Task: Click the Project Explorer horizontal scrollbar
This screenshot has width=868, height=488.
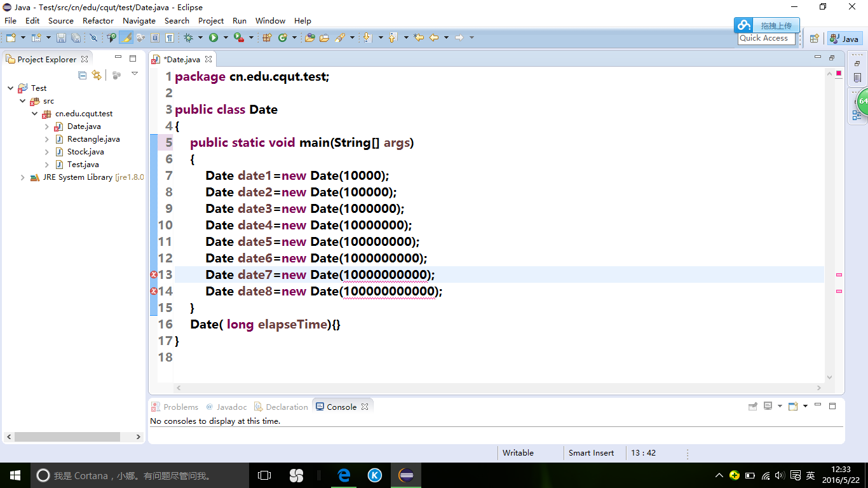Action: 67,437
